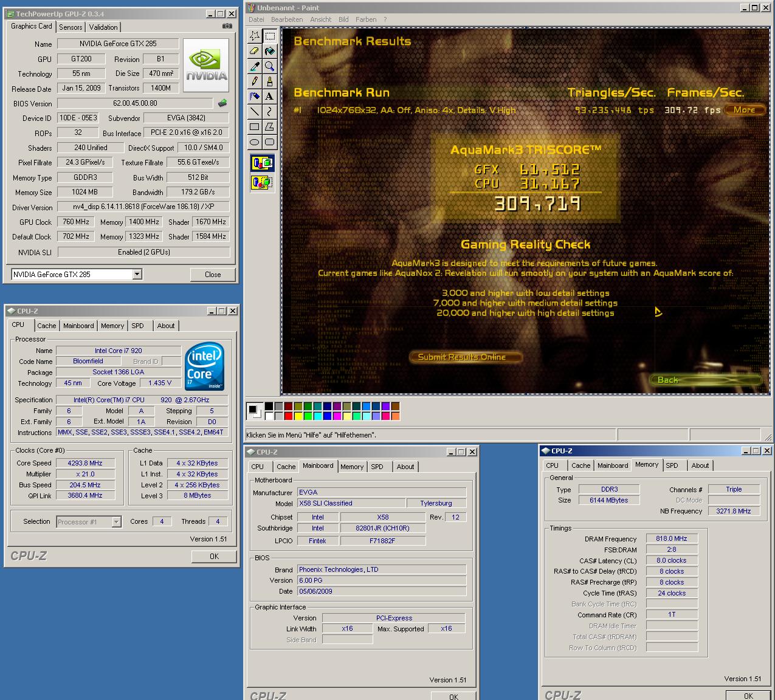The width and height of the screenshot is (775, 700).
Task: Open the Cache tab in left CPU-Z window
Action: [46, 326]
